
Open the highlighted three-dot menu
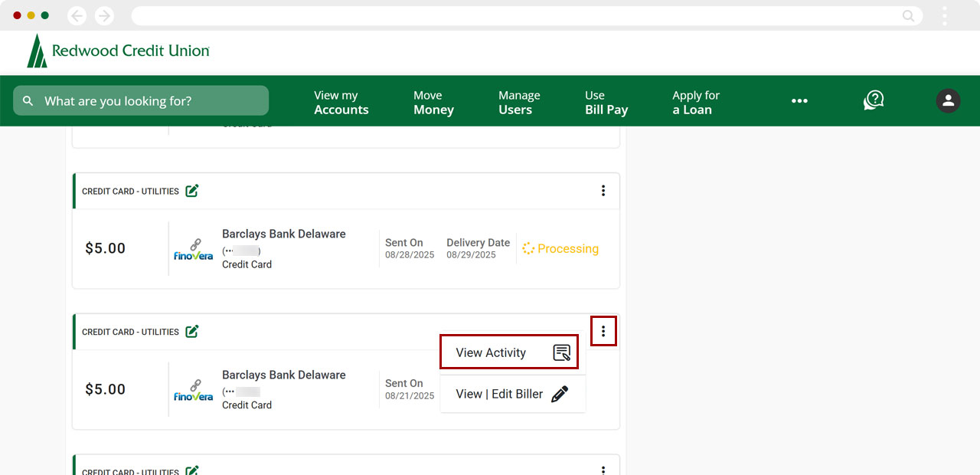click(603, 330)
